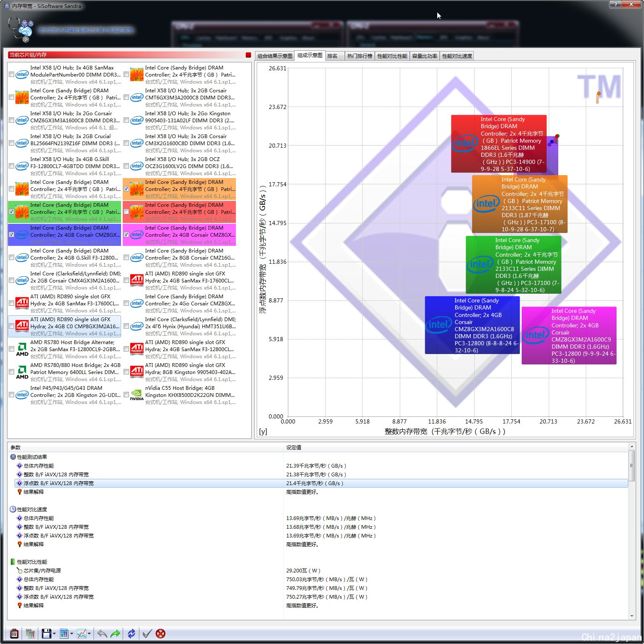Click the blue refresh arrows icon

point(131,634)
